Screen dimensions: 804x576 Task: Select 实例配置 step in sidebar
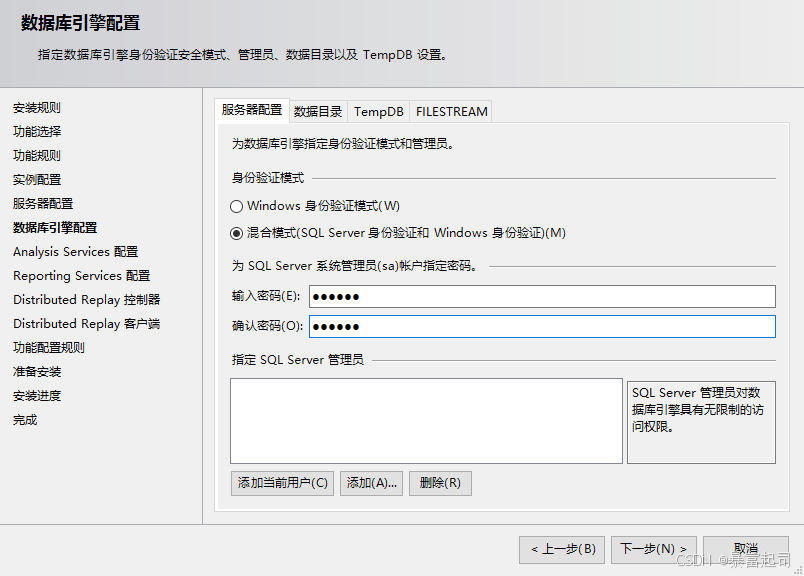tap(37, 180)
